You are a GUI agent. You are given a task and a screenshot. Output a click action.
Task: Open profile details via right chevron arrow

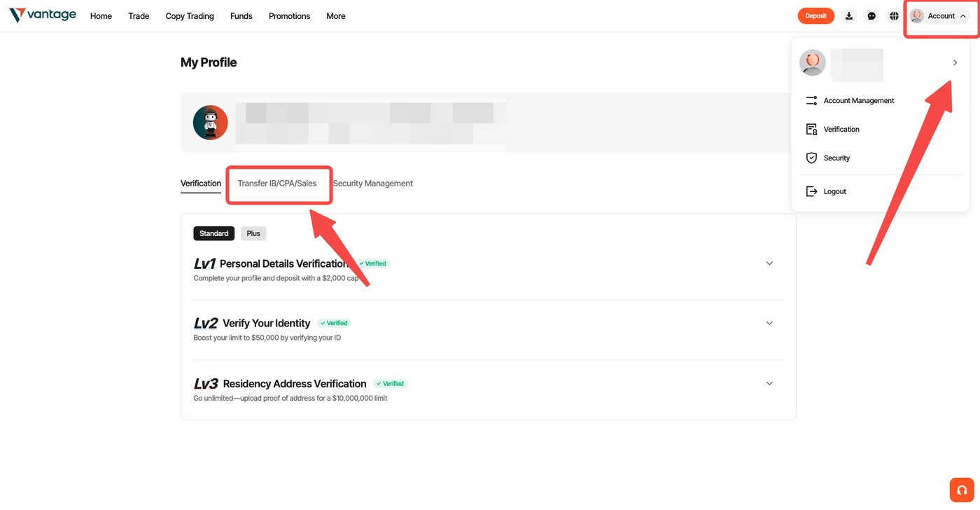pos(955,63)
